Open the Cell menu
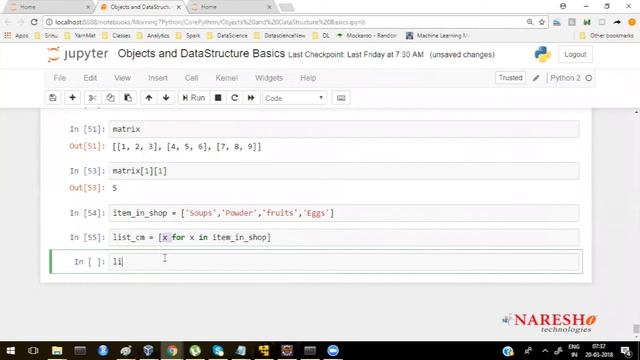The width and height of the screenshot is (640, 360). coord(191,78)
